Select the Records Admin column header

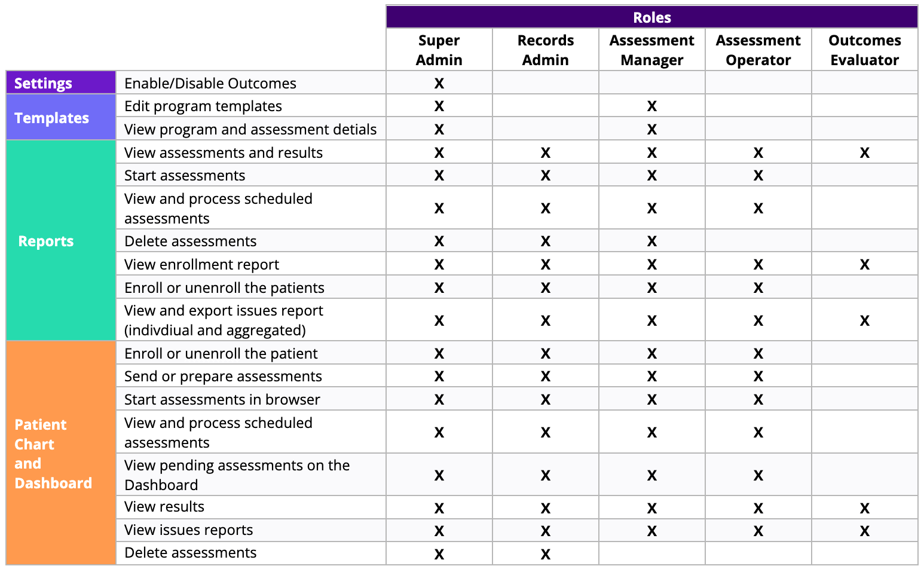(x=545, y=50)
